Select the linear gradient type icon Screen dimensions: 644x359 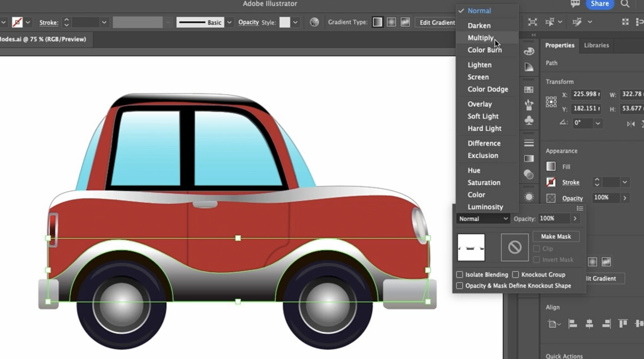coord(377,22)
